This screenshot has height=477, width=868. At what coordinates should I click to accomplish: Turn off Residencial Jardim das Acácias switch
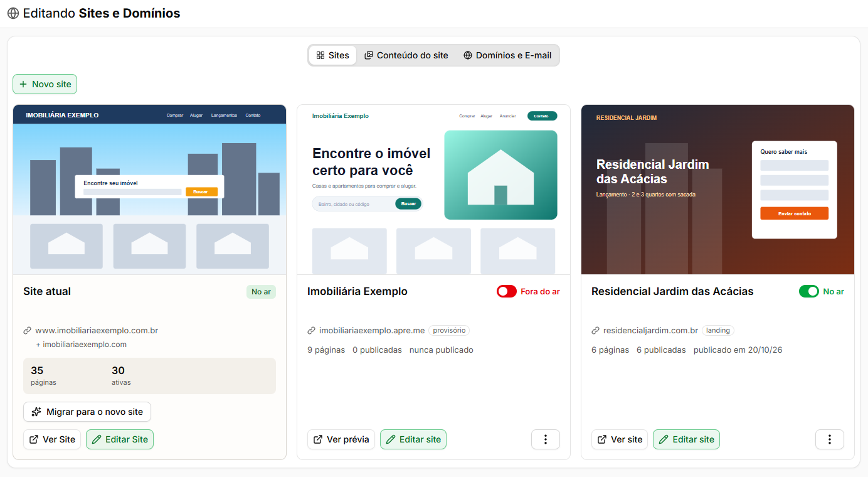coord(809,291)
